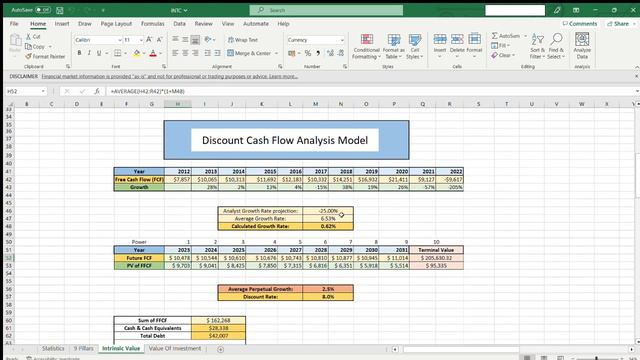Click Analyze Data

pos(582,46)
